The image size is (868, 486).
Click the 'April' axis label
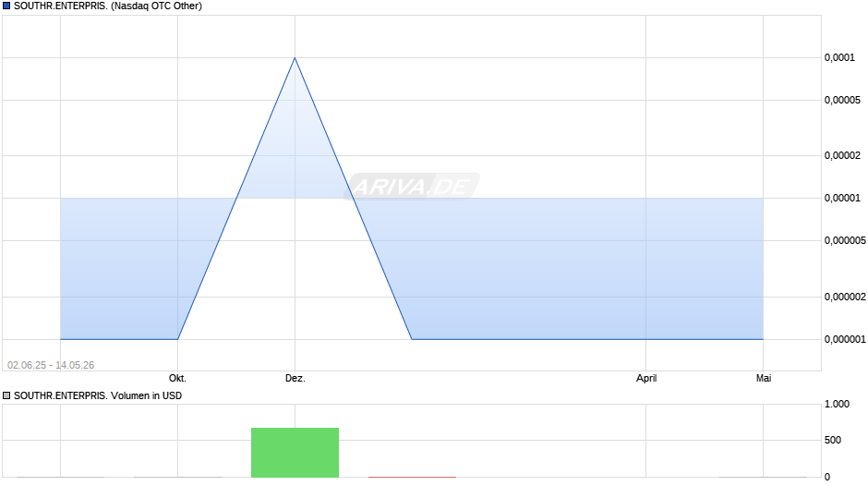tap(646, 379)
